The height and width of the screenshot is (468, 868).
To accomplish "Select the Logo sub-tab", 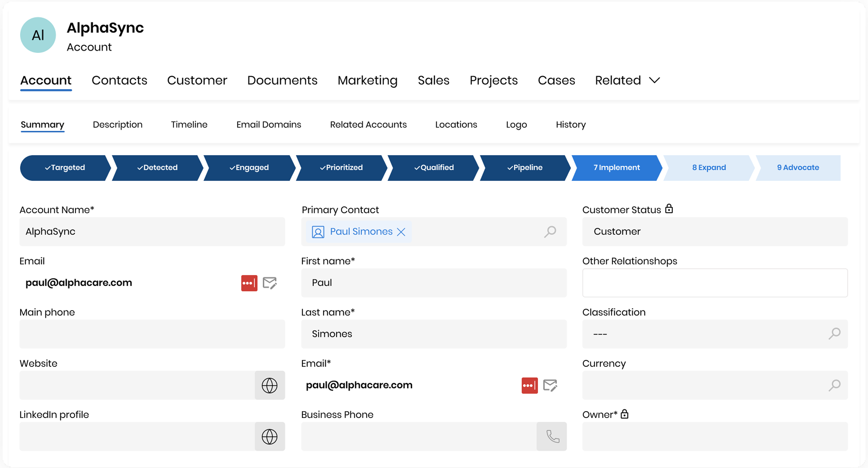I will tap(516, 125).
